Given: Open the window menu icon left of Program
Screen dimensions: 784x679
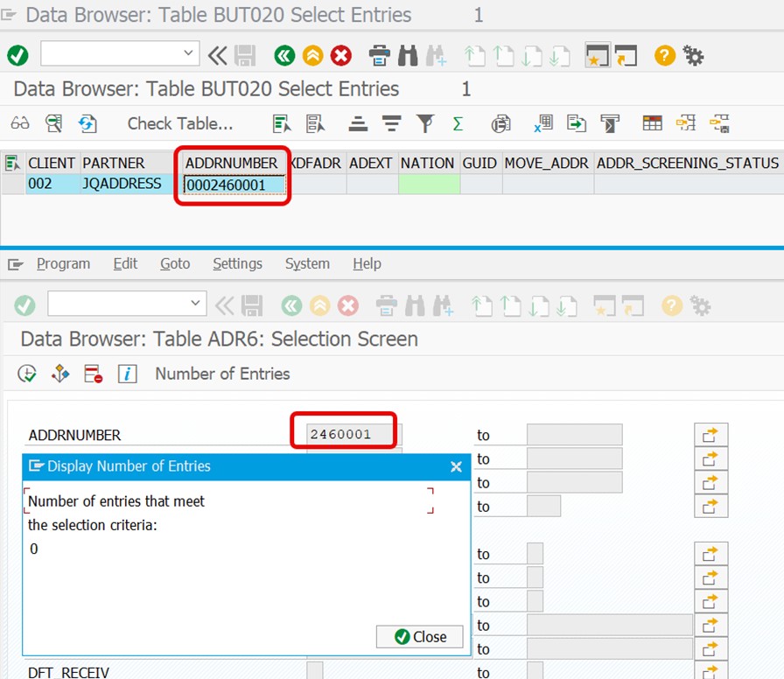Looking at the screenshot, I should (16, 263).
